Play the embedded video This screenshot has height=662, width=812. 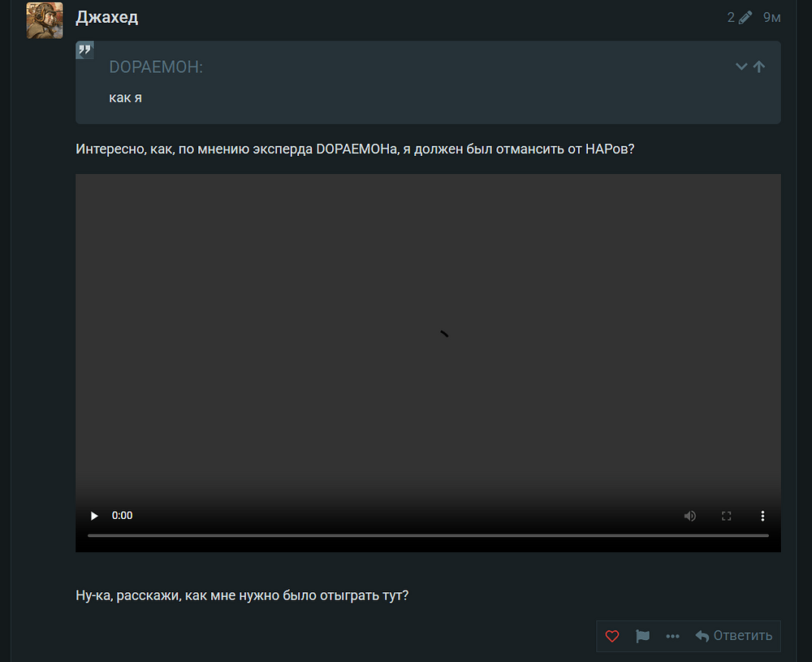click(x=94, y=516)
